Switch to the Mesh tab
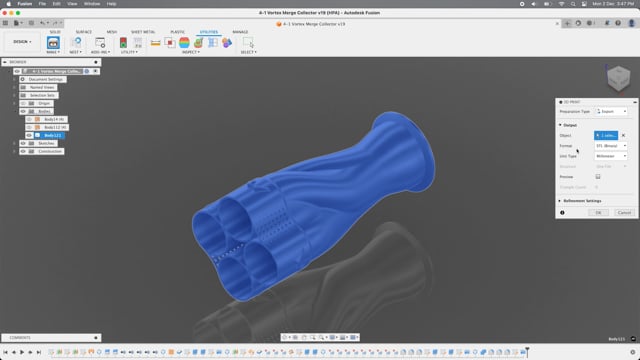Image resolution: width=640 pixels, height=360 pixels. [111, 32]
